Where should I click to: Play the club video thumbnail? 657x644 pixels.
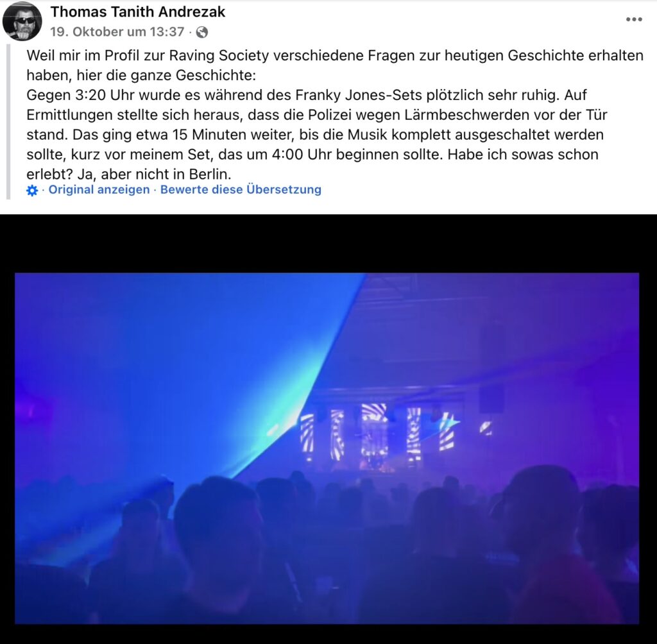(x=327, y=448)
